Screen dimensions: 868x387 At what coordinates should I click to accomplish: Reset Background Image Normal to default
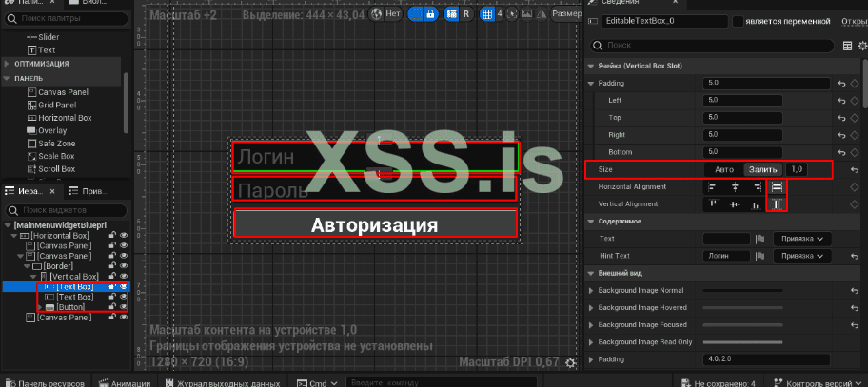(855, 290)
